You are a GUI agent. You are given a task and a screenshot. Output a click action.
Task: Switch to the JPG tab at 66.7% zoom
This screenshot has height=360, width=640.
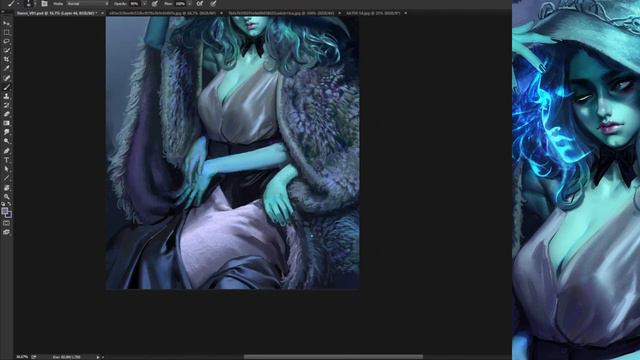162,13
